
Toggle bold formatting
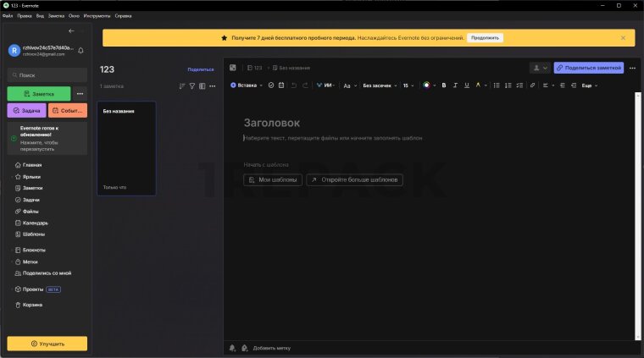[443, 85]
